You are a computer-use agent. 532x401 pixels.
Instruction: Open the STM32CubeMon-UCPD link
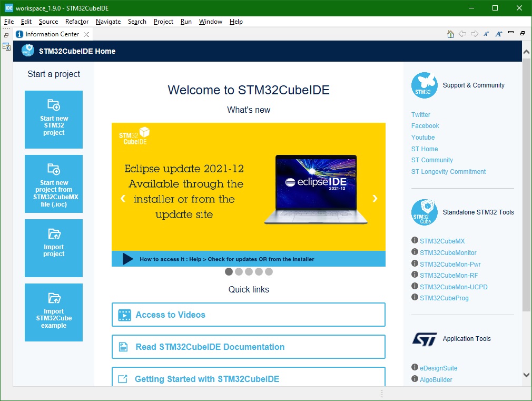[454, 287]
